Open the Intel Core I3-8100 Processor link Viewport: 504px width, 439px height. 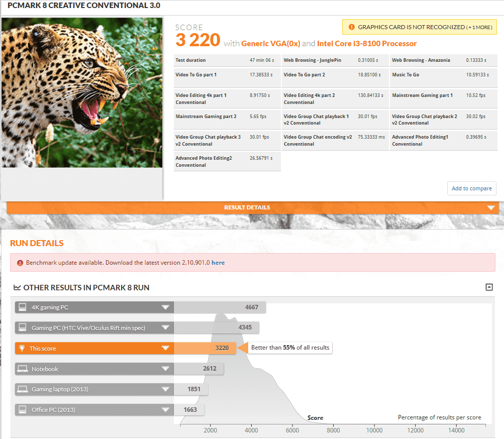(x=367, y=44)
